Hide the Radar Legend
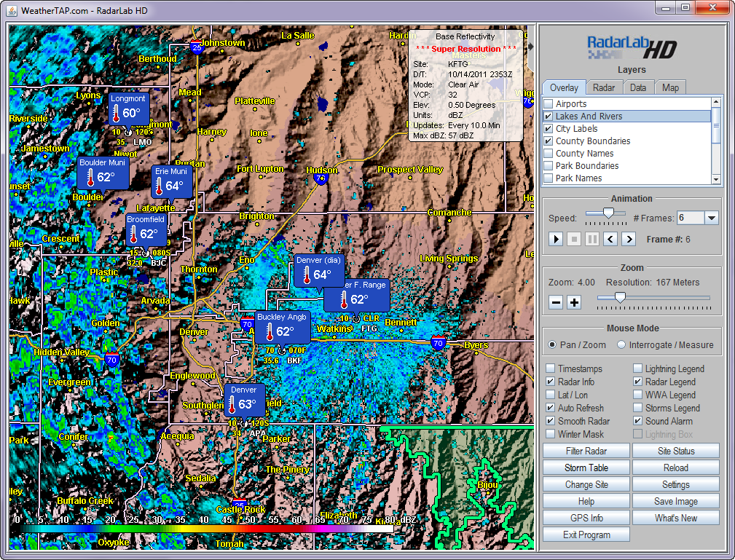 (638, 382)
